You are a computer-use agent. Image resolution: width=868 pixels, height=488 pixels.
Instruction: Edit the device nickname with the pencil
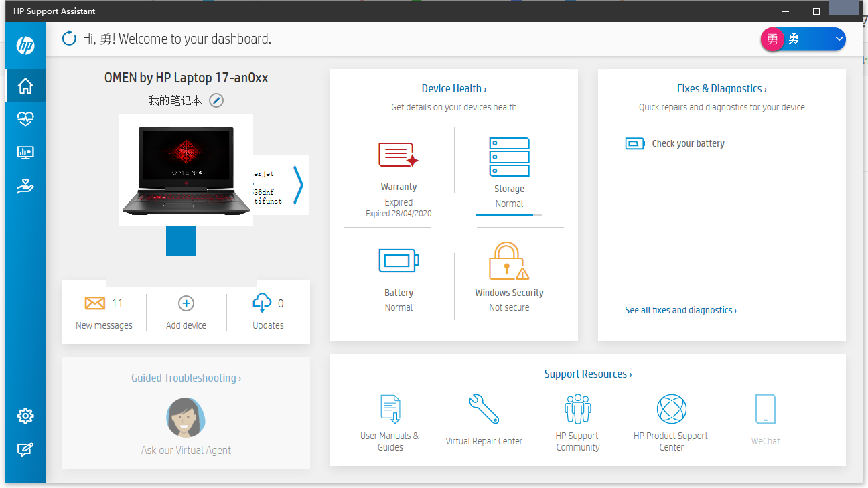216,100
